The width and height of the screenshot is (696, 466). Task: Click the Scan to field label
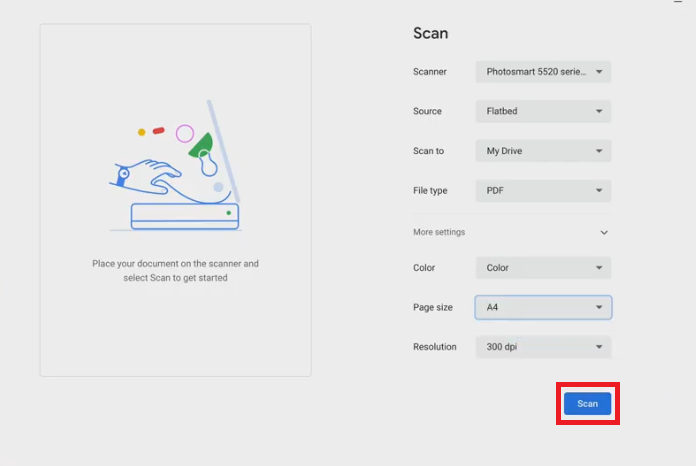428,151
